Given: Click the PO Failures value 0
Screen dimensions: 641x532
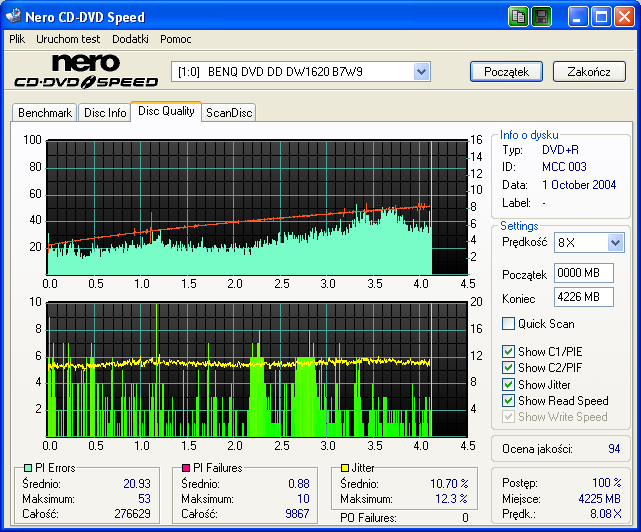Looking at the screenshot, I should 465,518.
